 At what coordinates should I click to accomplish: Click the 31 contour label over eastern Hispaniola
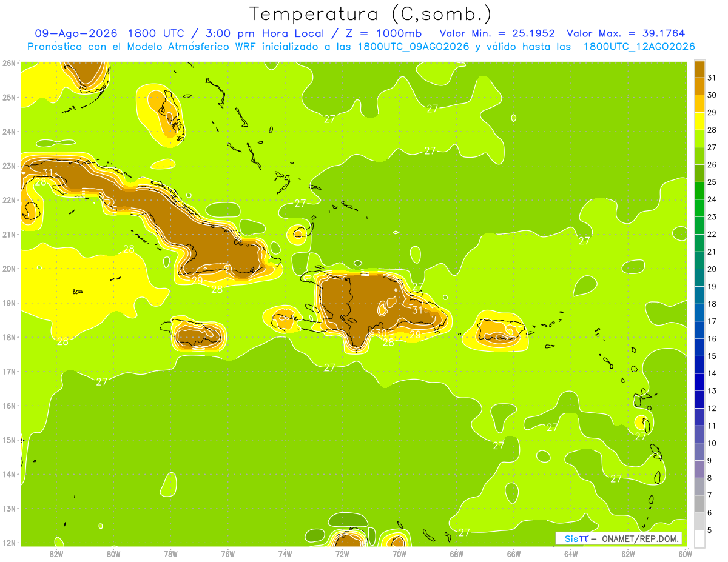coord(418,310)
